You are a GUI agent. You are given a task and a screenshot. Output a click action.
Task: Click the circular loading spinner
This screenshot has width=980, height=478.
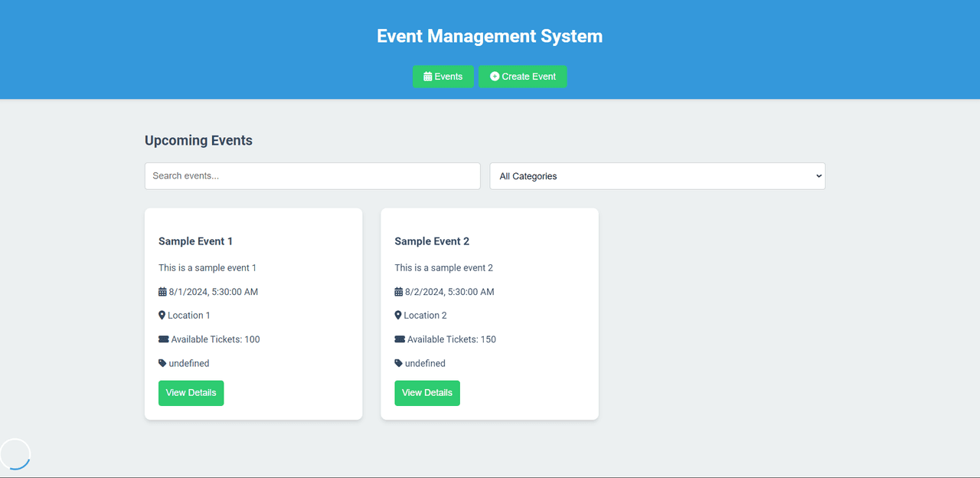(x=15, y=453)
